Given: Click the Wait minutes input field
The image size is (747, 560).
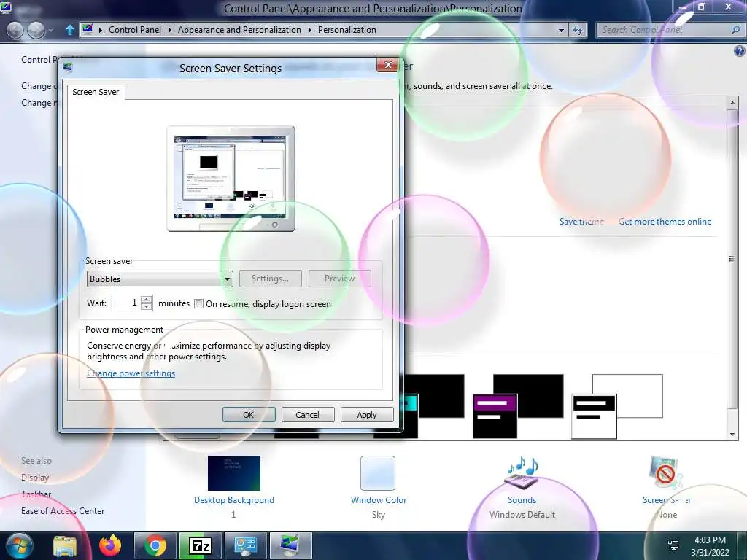Looking at the screenshot, I should 125,303.
